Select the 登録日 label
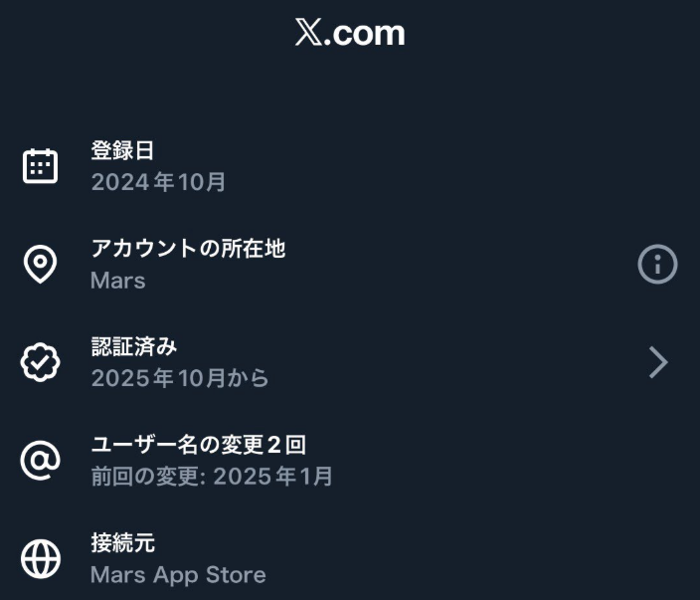 122,150
